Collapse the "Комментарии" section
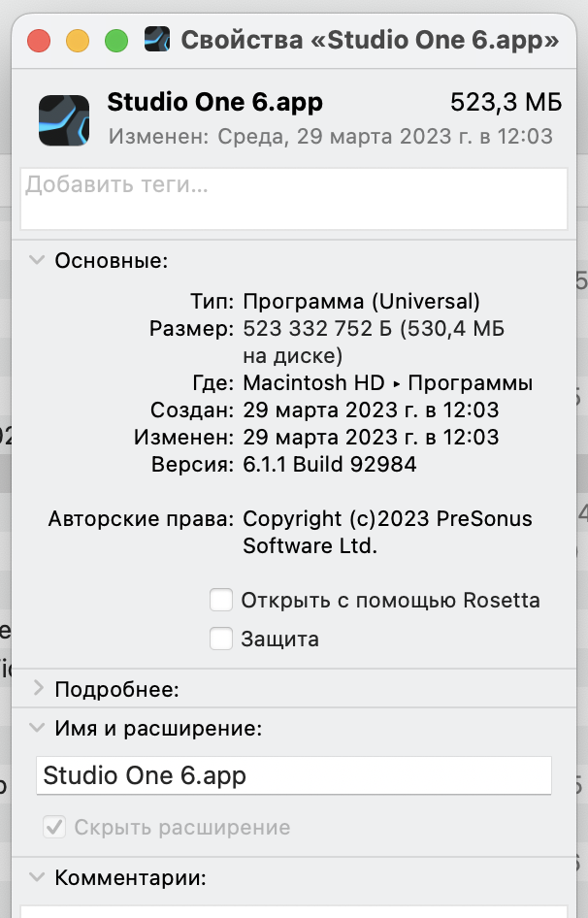 (x=38, y=878)
